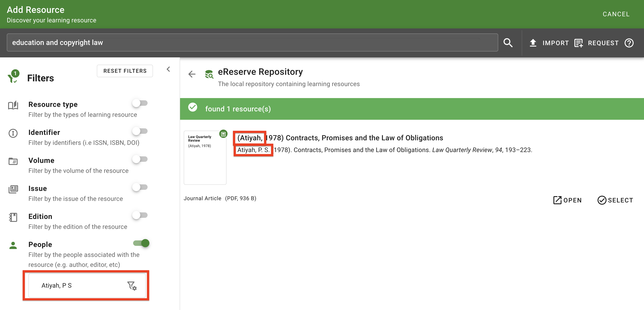
Task: Click OPEN to view the journal article
Action: (x=567, y=200)
